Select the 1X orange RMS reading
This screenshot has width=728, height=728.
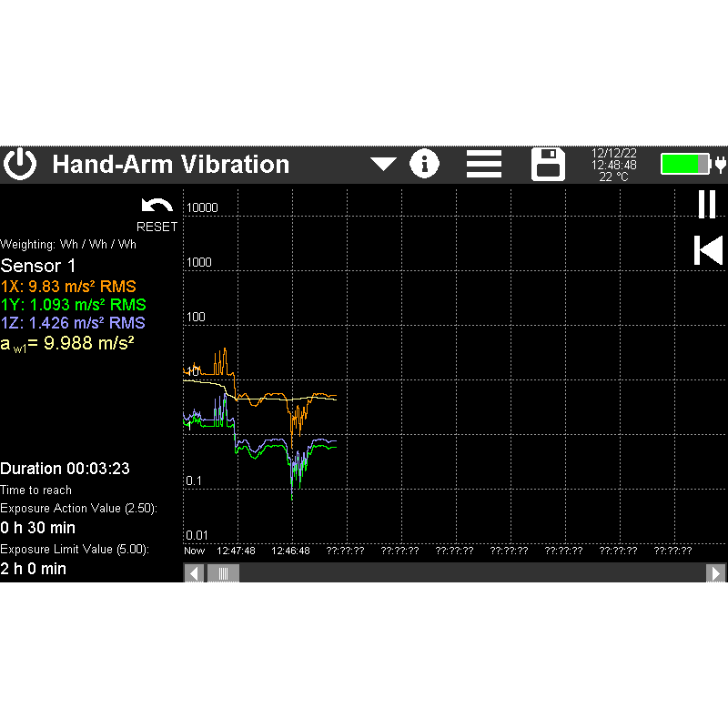click(68, 287)
